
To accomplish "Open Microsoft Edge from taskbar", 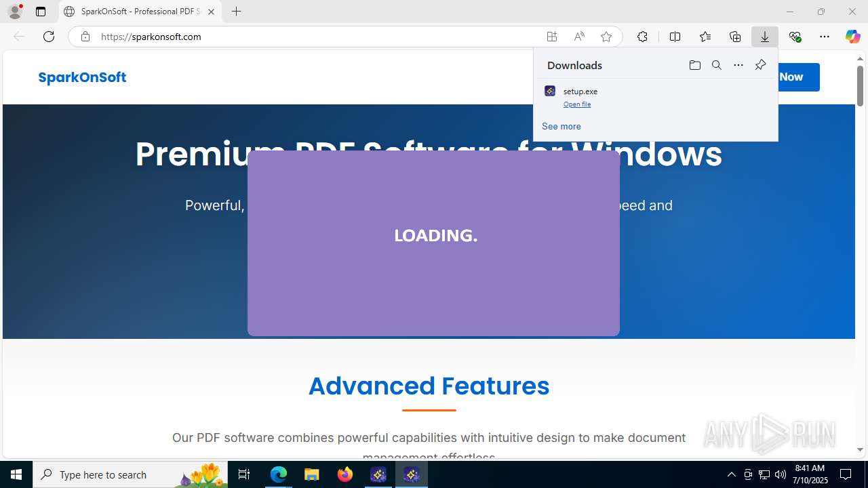I will click(x=279, y=474).
